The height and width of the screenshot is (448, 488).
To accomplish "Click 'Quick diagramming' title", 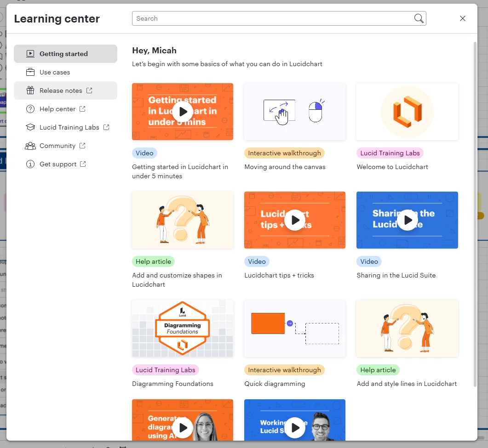I will click(x=275, y=384).
